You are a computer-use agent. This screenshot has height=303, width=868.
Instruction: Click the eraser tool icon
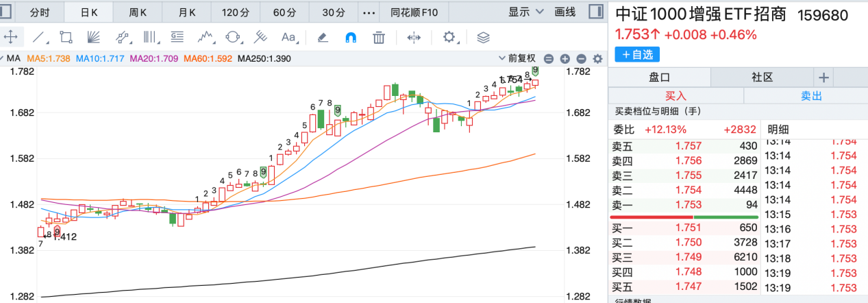(324, 37)
